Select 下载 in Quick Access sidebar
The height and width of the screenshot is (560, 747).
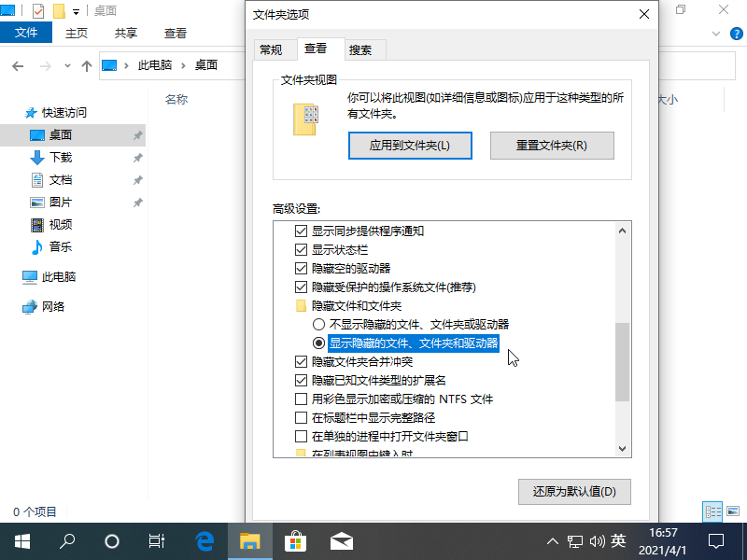[61, 158]
